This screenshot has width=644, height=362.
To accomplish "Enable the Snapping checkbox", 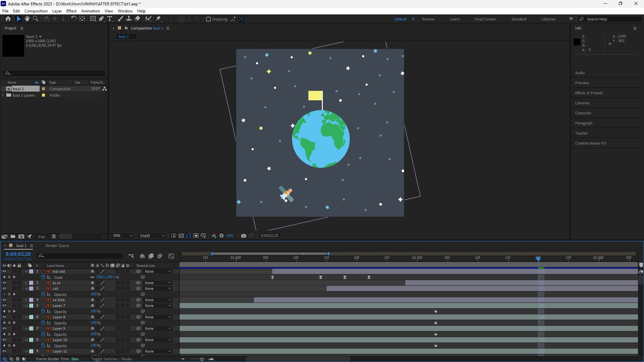I will (208, 19).
